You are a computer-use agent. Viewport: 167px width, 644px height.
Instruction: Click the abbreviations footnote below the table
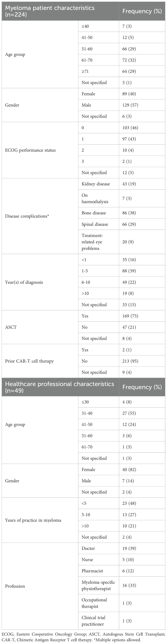click(x=83, y=637)
